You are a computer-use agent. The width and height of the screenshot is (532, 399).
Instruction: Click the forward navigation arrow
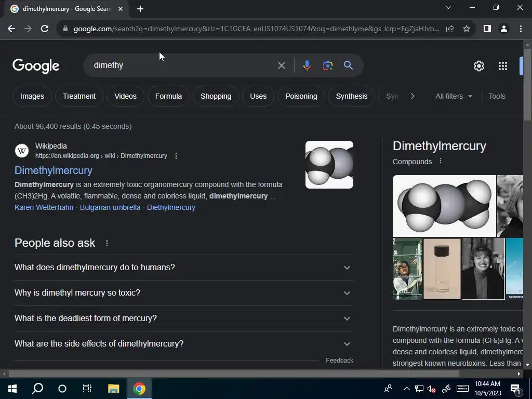(28, 29)
